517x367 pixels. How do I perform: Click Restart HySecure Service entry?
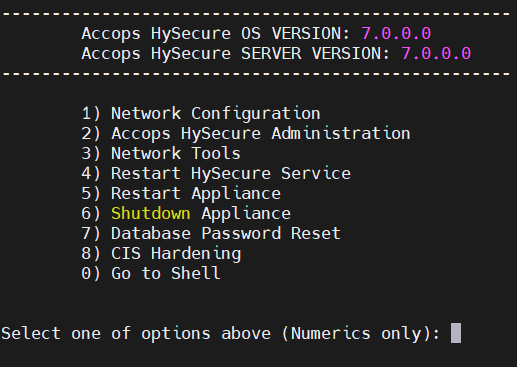click(x=216, y=174)
